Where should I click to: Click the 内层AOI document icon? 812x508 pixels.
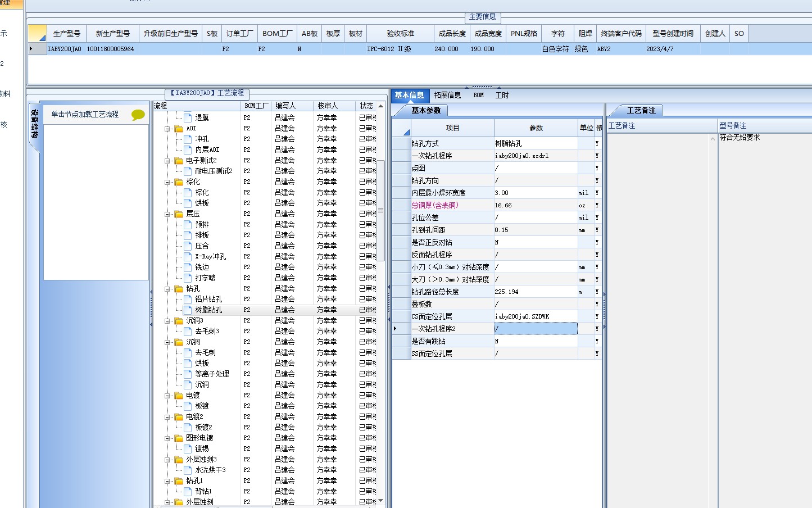[x=188, y=149]
